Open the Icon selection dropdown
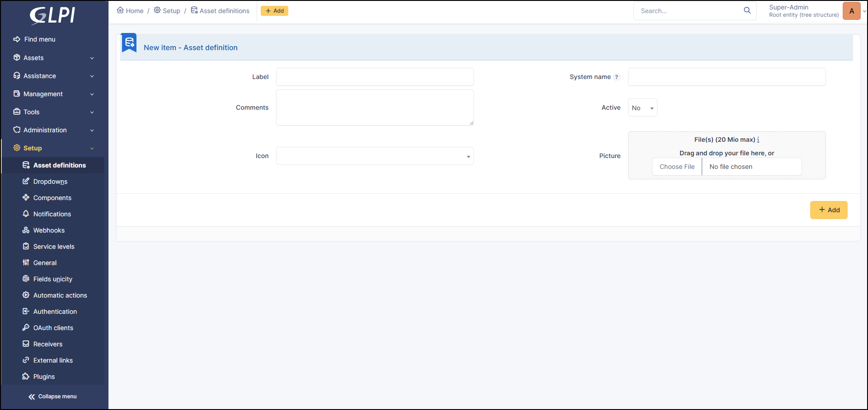Viewport: 868px width, 410px height. 375,156
